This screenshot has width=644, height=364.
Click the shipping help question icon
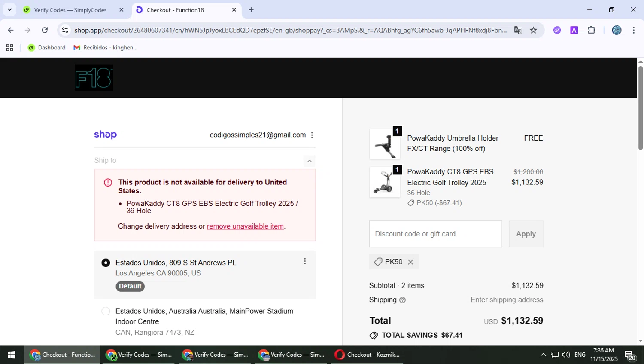(x=402, y=300)
